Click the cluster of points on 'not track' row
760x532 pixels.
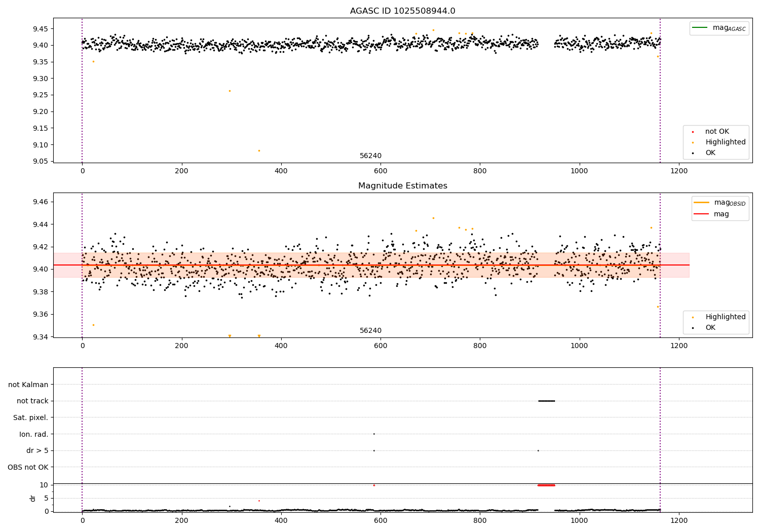547,401
